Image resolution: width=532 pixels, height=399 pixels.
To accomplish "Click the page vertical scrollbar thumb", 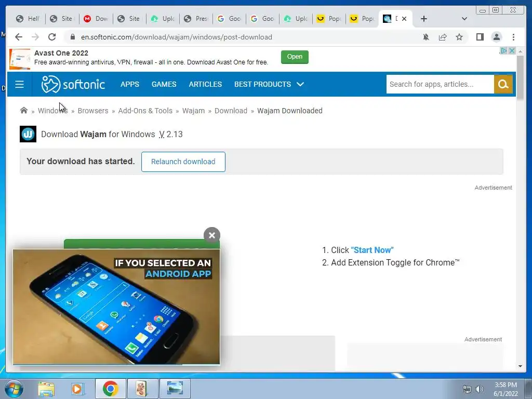I will click(520, 78).
